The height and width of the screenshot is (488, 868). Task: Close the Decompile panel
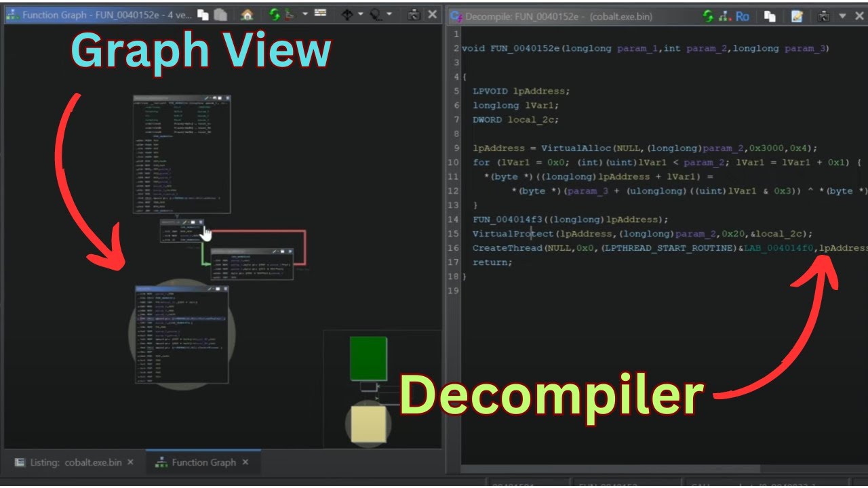859,16
